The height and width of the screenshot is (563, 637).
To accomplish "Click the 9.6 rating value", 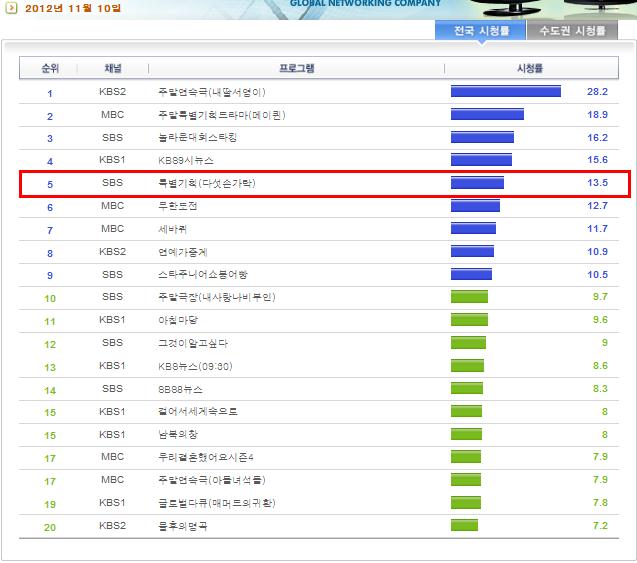I will (x=600, y=320).
